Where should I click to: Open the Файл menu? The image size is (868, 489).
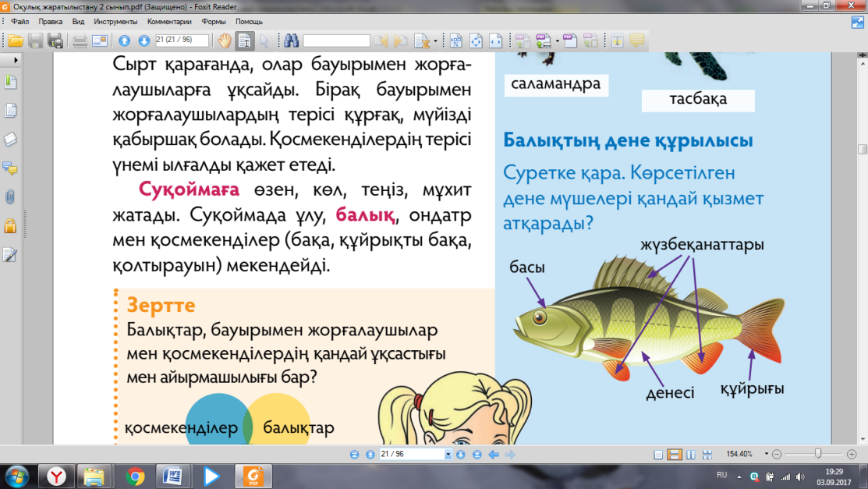[20, 22]
